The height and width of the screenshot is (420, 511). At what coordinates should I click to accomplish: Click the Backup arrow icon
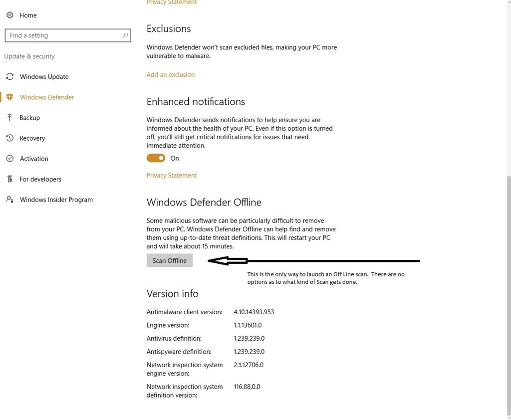[x=10, y=117]
